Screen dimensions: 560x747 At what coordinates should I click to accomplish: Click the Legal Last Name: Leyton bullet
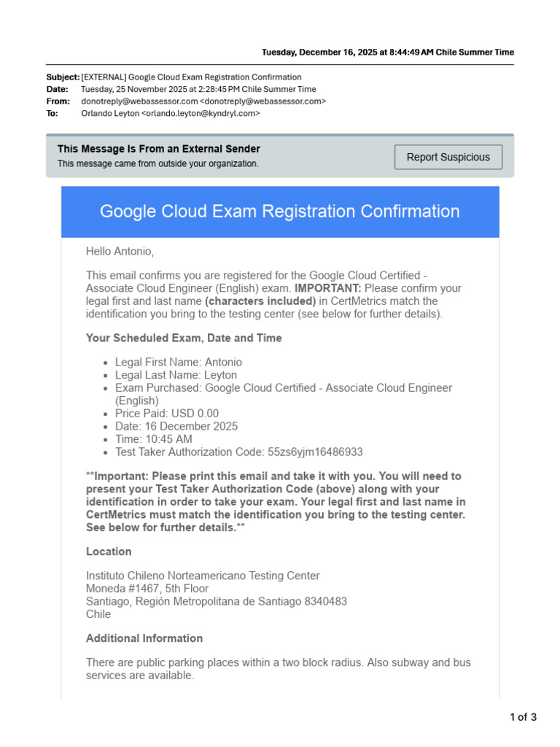[176, 375]
